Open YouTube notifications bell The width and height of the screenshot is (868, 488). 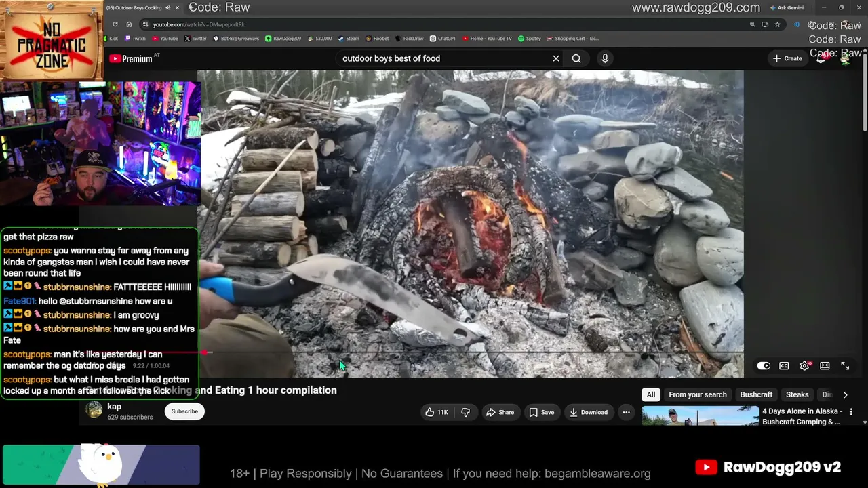pos(821,58)
